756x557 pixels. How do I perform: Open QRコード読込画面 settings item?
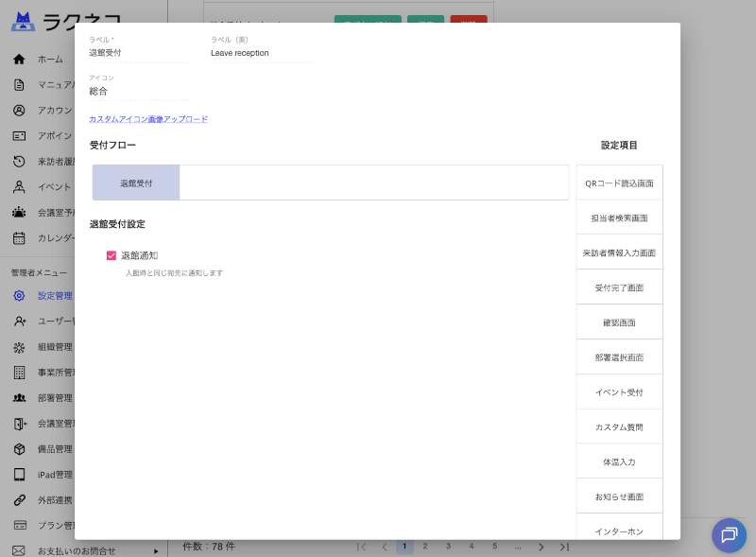619,182
